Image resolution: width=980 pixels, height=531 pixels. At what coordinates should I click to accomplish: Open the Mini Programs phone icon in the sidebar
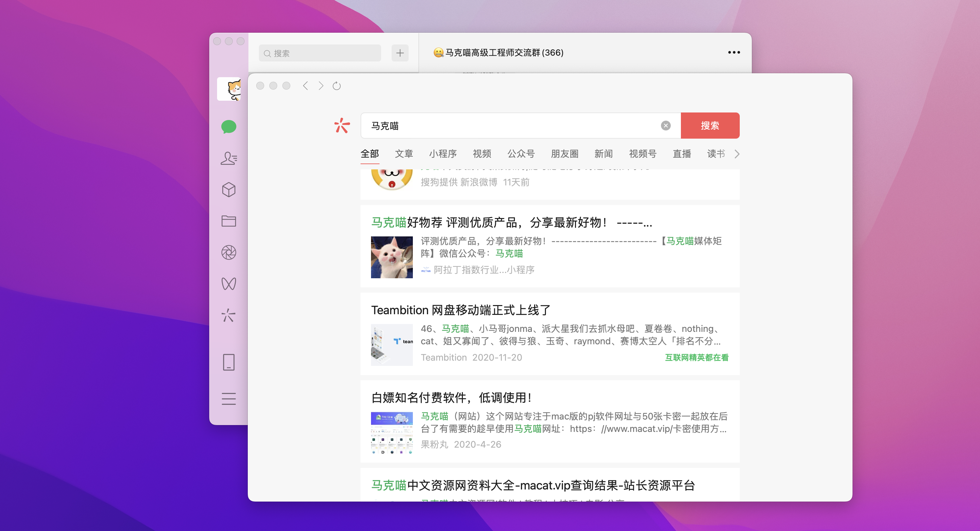tap(228, 362)
